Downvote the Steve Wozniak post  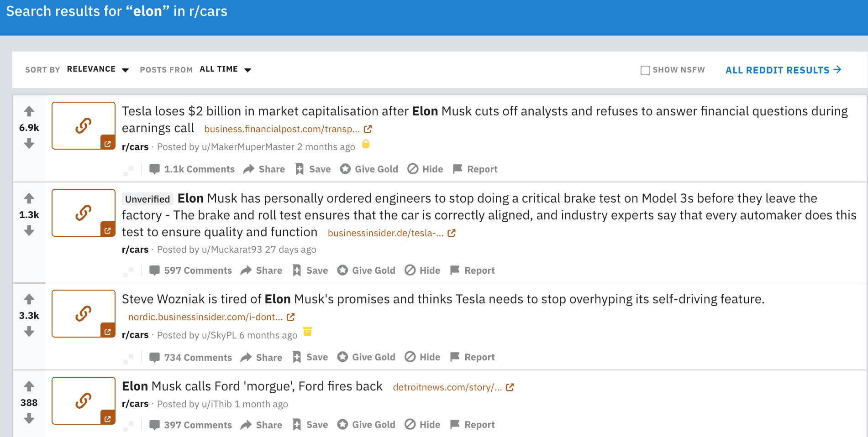pos(29,332)
